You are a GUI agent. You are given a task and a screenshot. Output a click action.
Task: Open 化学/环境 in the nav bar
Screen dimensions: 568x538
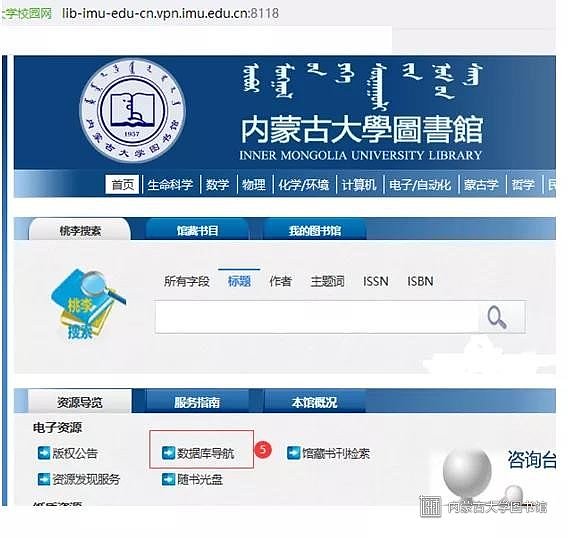(x=304, y=185)
